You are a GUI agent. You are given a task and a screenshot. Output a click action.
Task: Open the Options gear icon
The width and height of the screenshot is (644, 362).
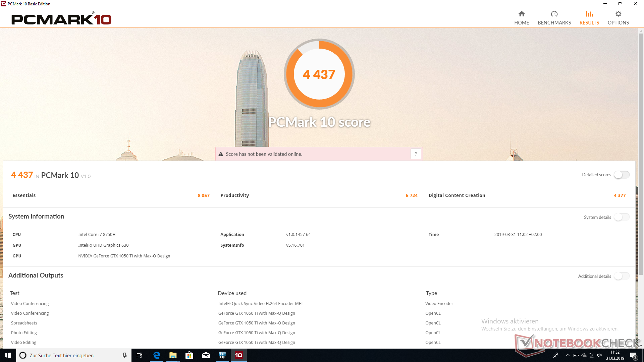pyautogui.click(x=618, y=14)
